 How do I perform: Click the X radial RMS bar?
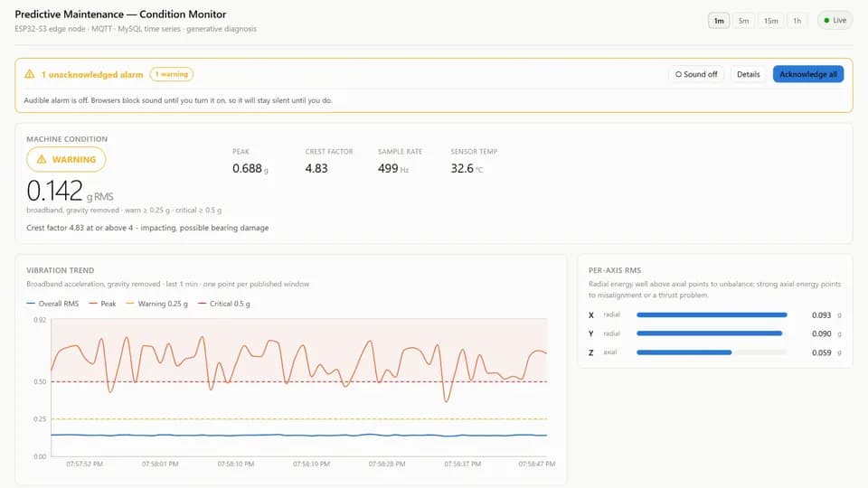712,314
